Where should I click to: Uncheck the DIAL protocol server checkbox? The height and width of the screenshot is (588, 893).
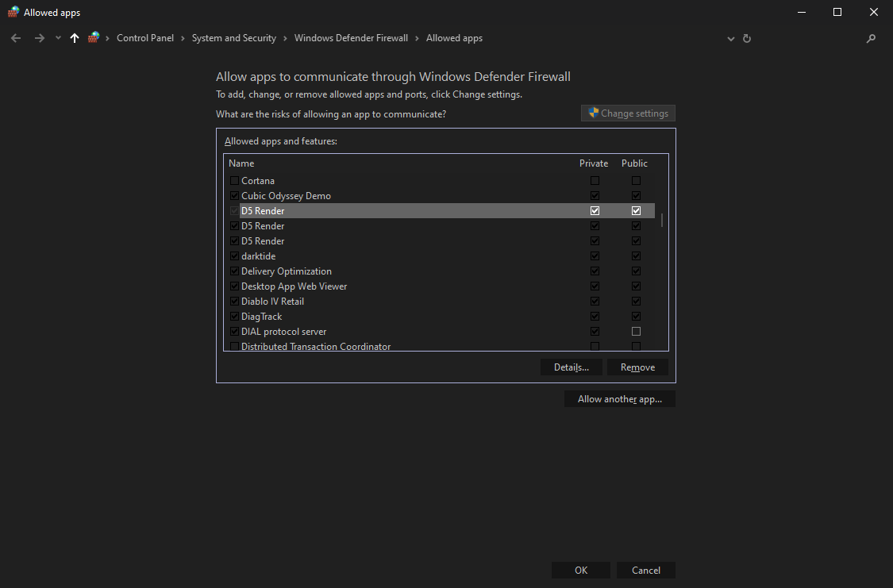click(234, 331)
